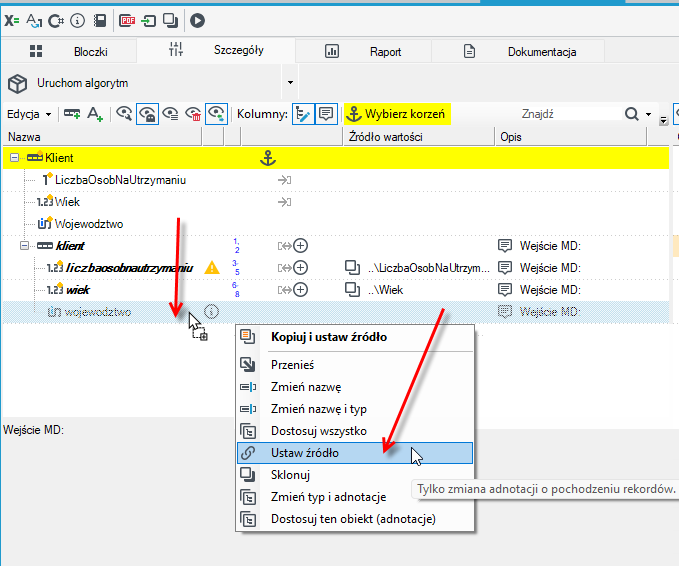Choose Zmień nazwę i typ menu entry
679x566 pixels.
pyautogui.click(x=355, y=409)
